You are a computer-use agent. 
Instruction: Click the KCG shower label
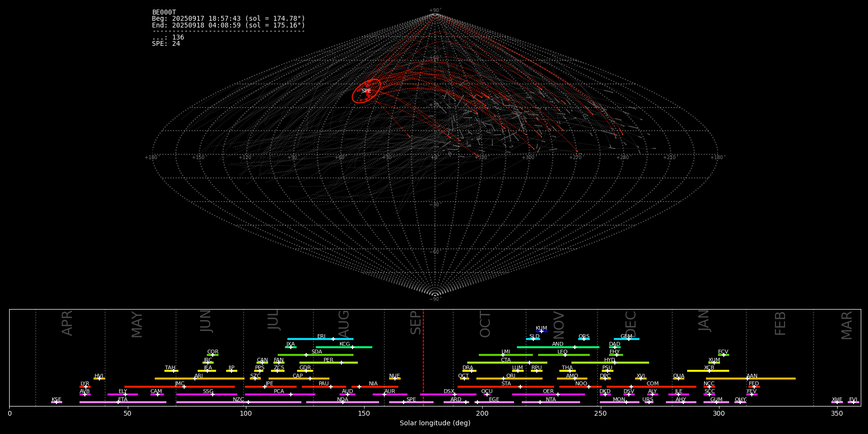pyautogui.click(x=345, y=344)
